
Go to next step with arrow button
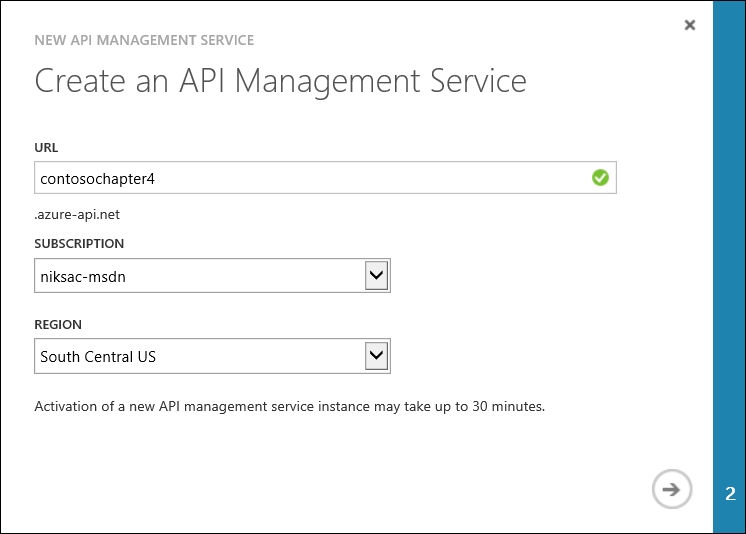671,489
